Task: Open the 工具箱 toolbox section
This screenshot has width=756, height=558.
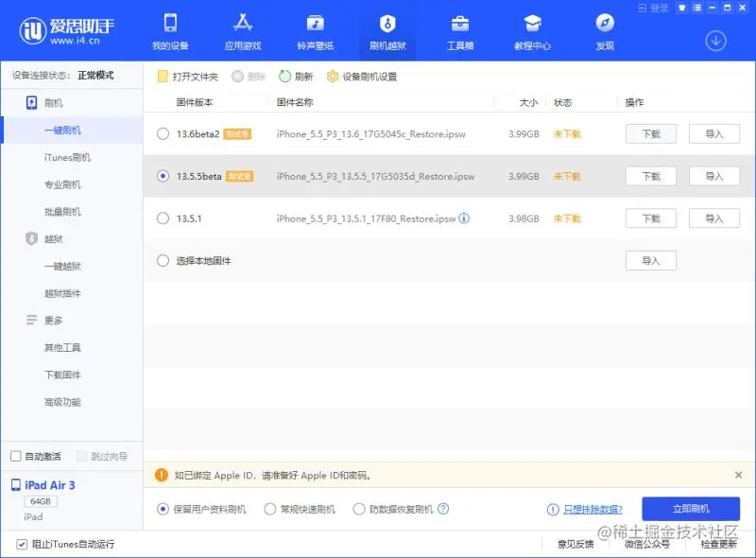Action: [460, 32]
